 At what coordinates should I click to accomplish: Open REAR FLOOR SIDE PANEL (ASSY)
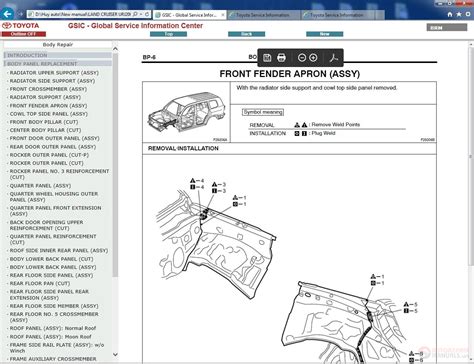point(51,275)
